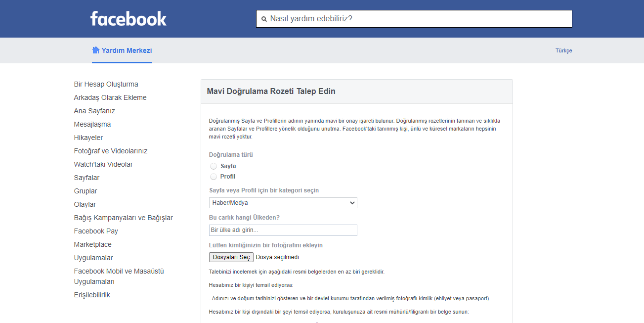Open the Haber/Medya category dropdown
Viewport: 644px width, 323px height.
pyautogui.click(x=283, y=202)
